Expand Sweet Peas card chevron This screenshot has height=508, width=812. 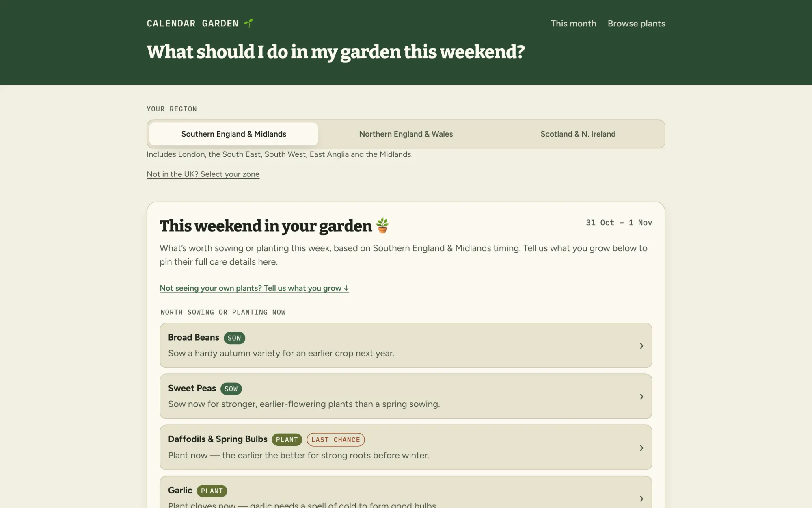coord(641,397)
